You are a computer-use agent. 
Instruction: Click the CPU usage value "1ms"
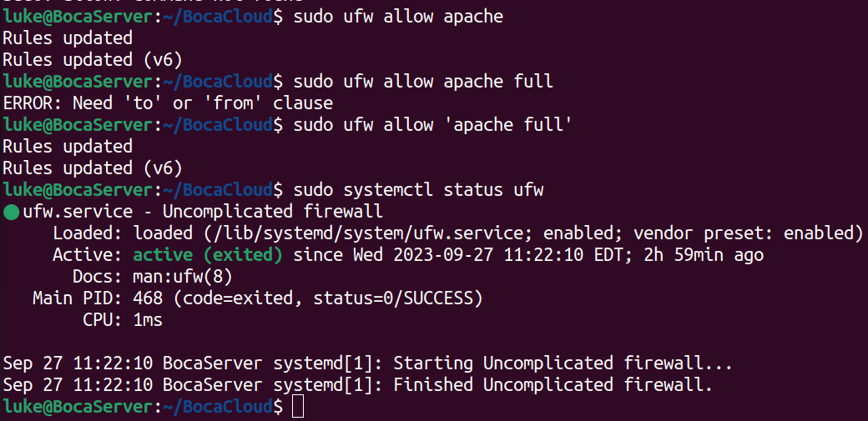pyautogui.click(x=148, y=320)
